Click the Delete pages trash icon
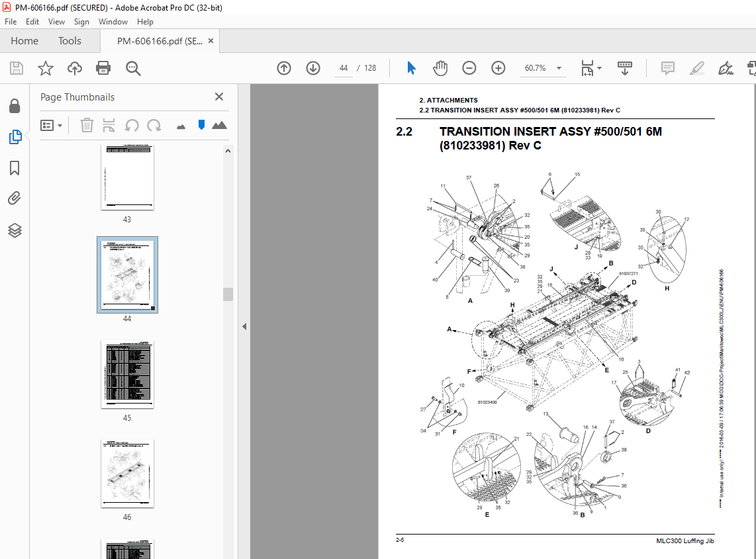 87,125
